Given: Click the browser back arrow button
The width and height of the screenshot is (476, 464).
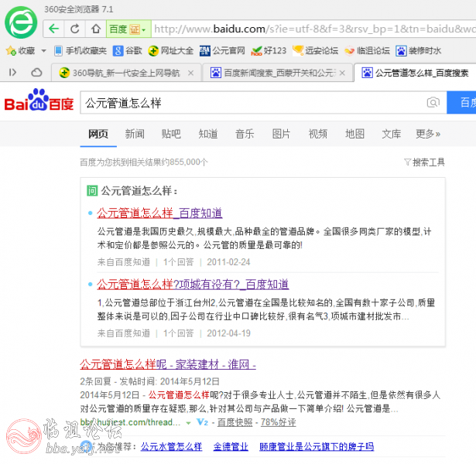Looking at the screenshot, I should 53,29.
